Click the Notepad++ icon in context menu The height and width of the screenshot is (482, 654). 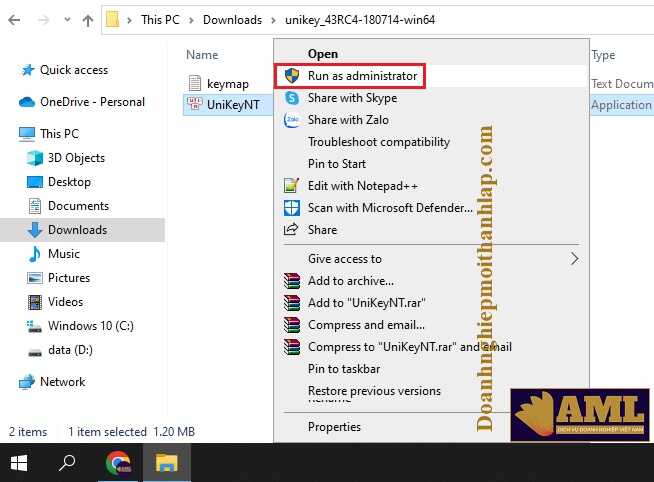(x=292, y=186)
